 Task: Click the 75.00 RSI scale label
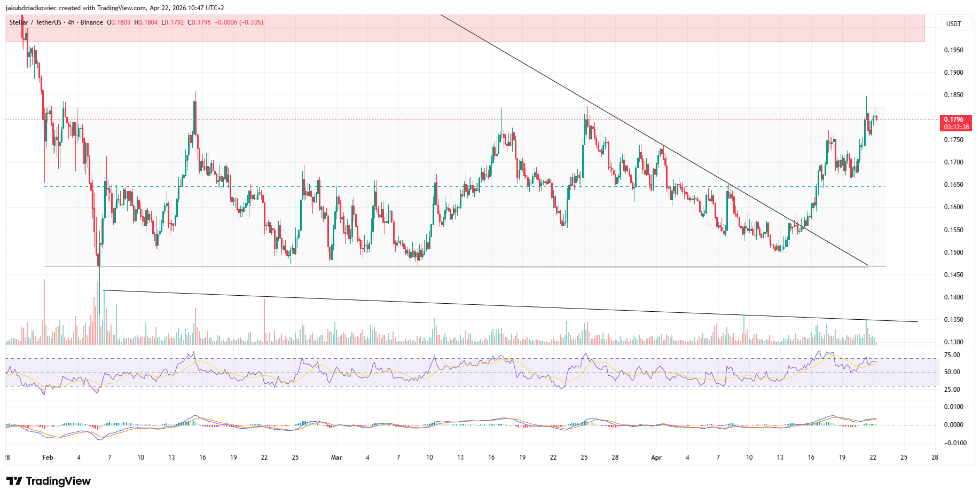952,355
